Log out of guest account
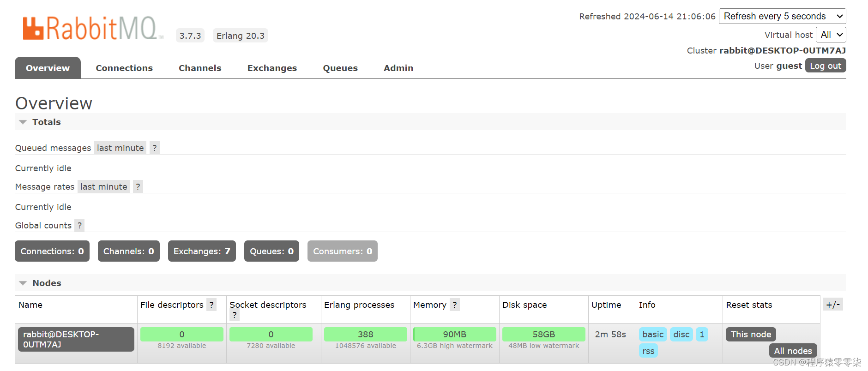 pos(826,66)
